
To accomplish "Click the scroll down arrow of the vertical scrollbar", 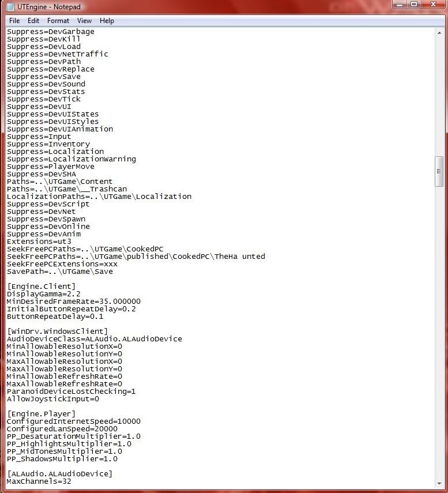I will tap(439, 483).
